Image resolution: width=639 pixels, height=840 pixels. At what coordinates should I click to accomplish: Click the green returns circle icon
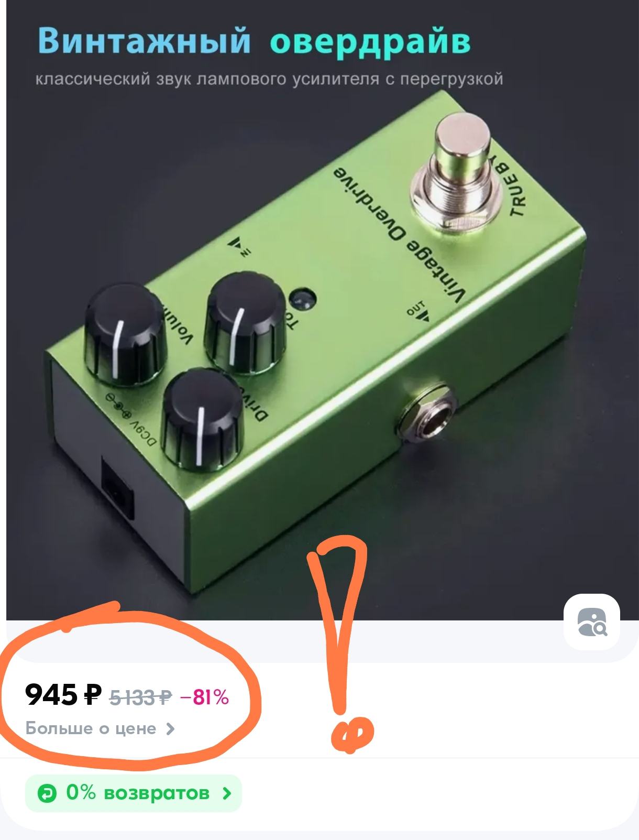click(x=47, y=793)
